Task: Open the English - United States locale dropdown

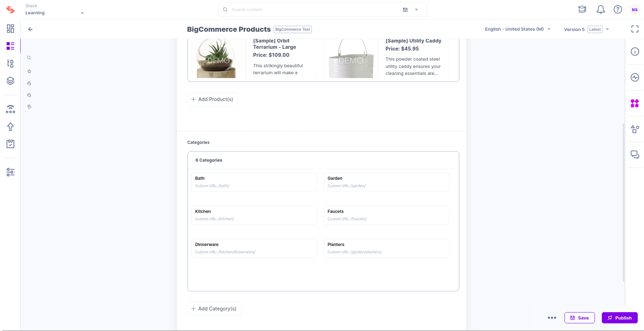Action: pos(517,29)
